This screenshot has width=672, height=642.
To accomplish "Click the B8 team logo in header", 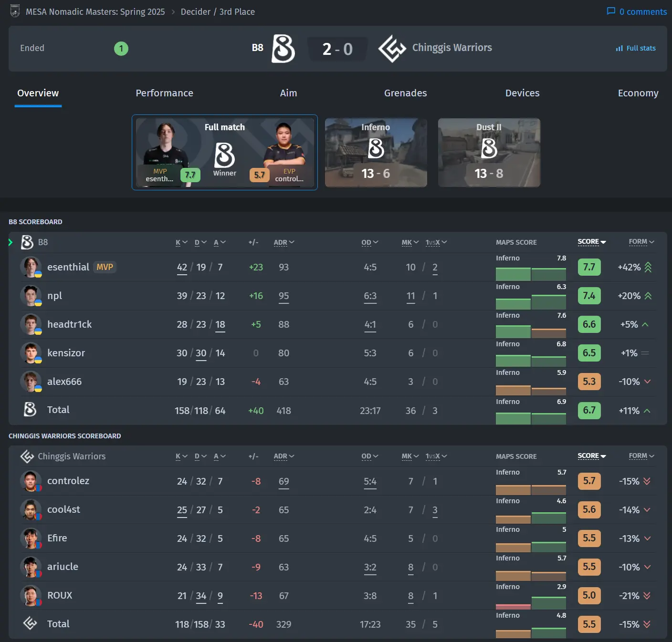I will [283, 49].
